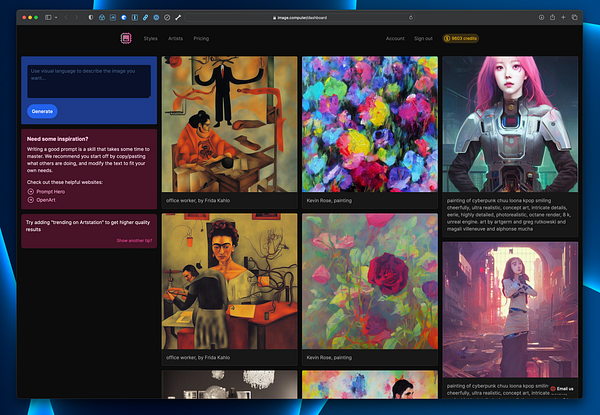This screenshot has width=600, height=415.
Task: Toggle the Safari sidebar button
Action: click(48, 18)
